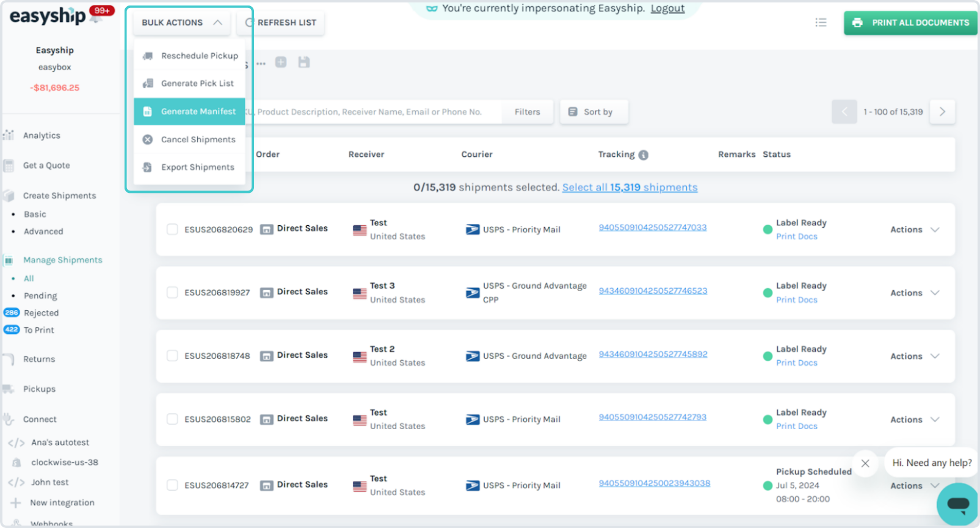Go to previous page of shipments
The image size is (980, 528).
pyautogui.click(x=844, y=112)
